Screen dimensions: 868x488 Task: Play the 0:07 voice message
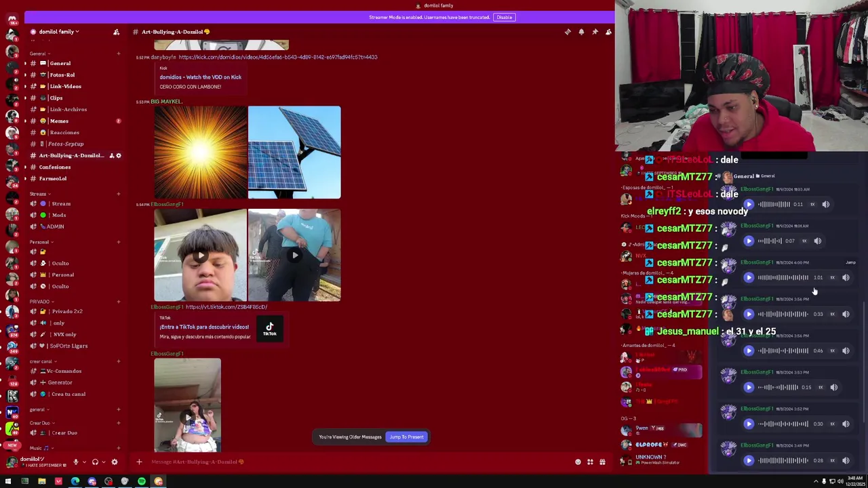749,241
